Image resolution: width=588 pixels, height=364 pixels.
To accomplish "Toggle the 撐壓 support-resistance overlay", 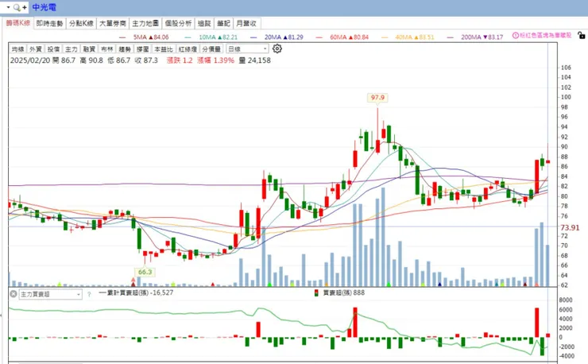I will 143,49.
